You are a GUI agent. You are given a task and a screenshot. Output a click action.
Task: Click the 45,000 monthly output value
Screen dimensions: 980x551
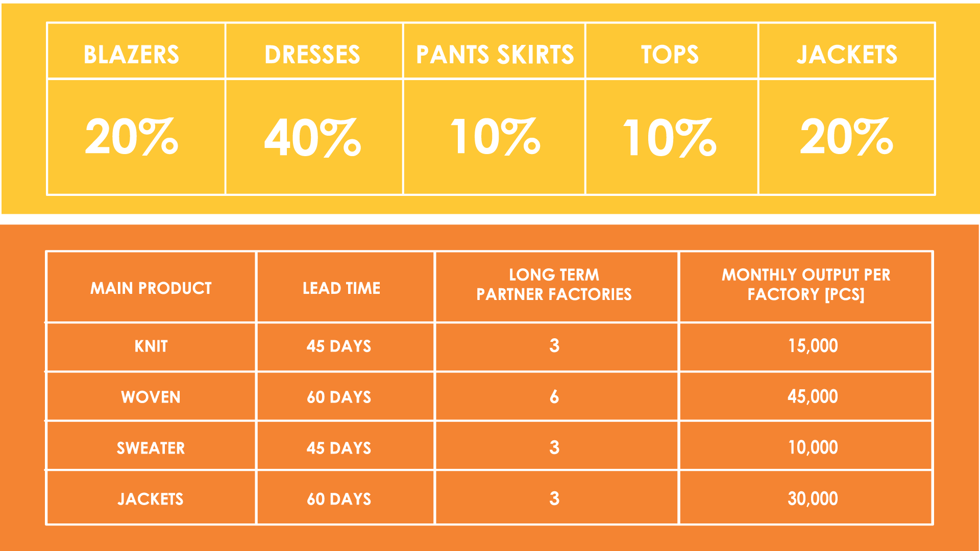coord(813,397)
